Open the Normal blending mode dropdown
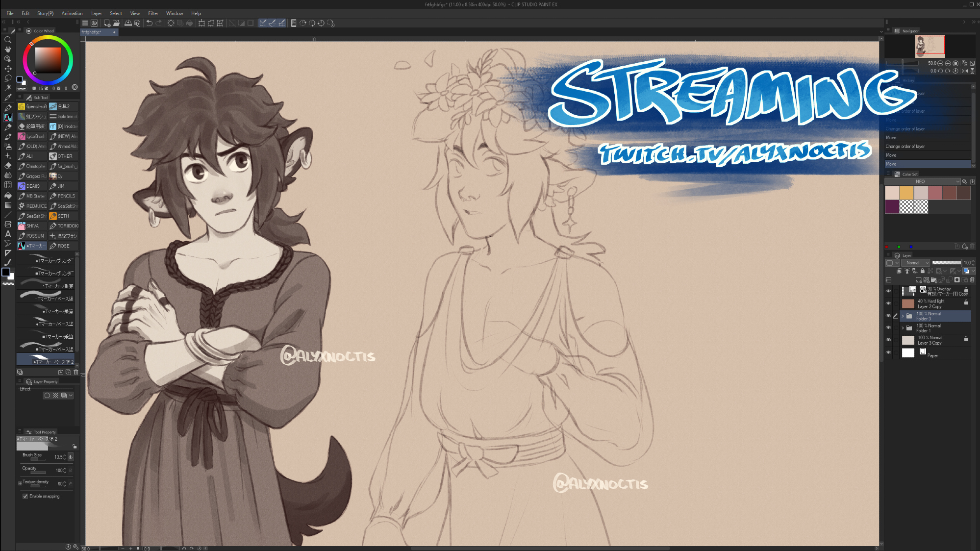980x551 pixels. click(x=916, y=263)
